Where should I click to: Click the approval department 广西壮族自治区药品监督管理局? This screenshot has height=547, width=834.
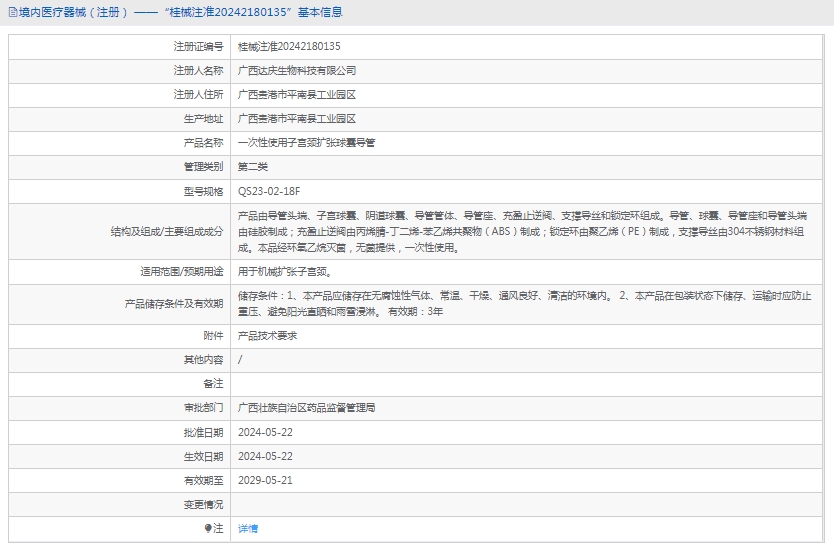306,408
